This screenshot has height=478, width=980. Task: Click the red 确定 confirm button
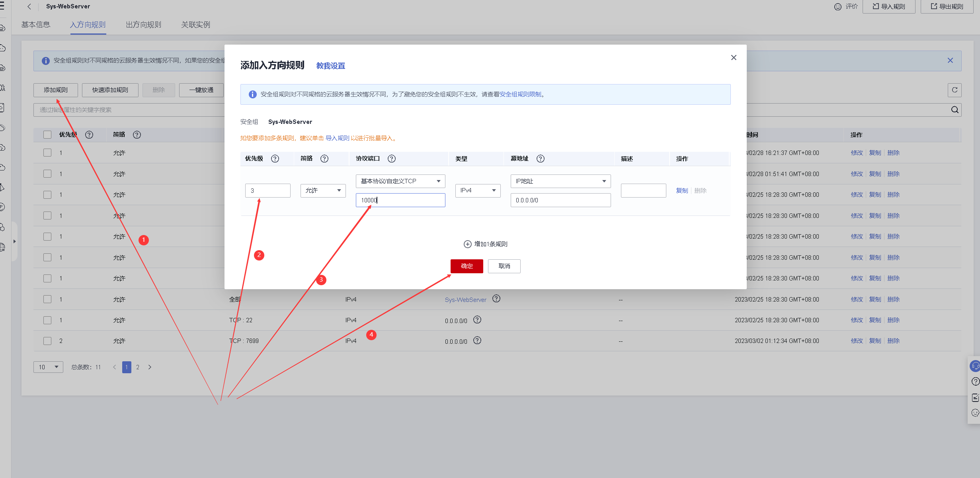(467, 266)
